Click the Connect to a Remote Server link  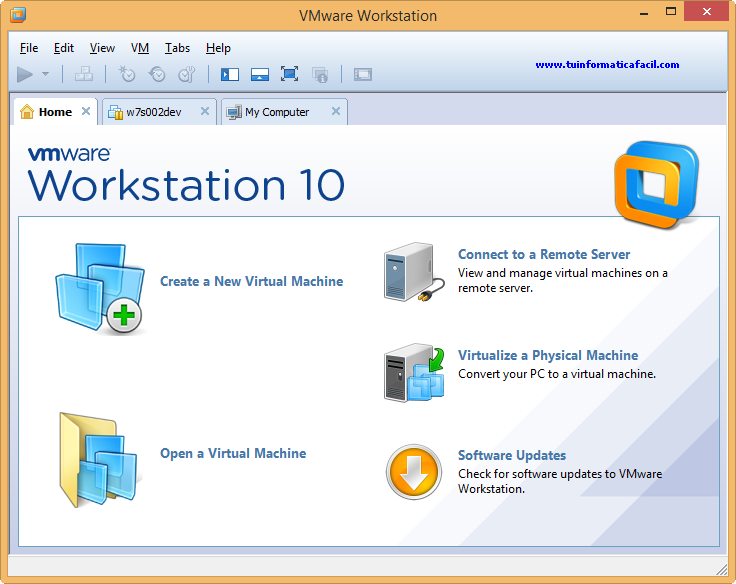[544, 254]
